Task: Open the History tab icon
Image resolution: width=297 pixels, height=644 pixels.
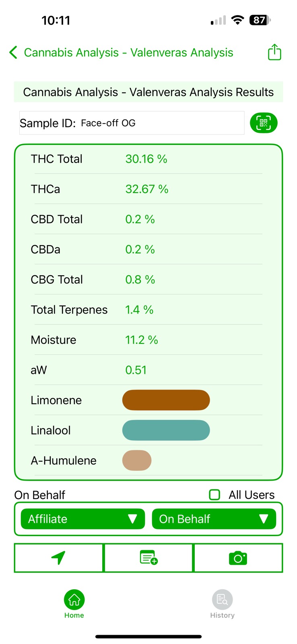Action: tap(222, 600)
